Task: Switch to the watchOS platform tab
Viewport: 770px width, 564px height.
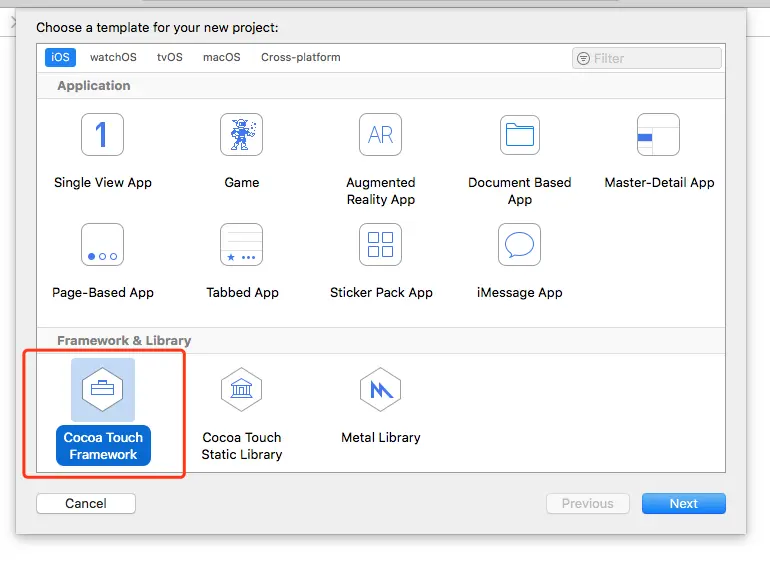Action: (x=113, y=57)
